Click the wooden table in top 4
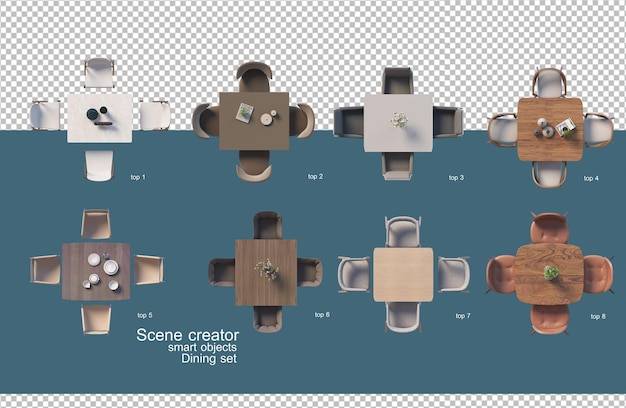The width and height of the screenshot is (626, 408). click(x=550, y=129)
